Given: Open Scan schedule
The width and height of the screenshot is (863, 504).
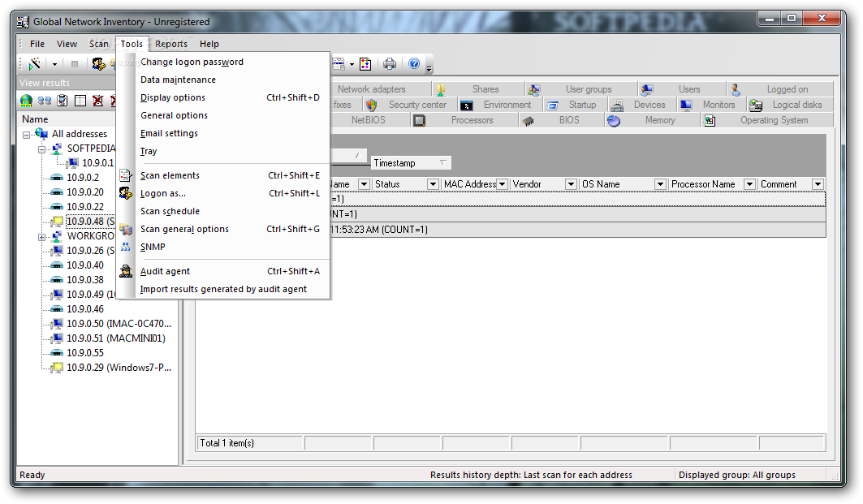Looking at the screenshot, I should [x=223, y=211].
